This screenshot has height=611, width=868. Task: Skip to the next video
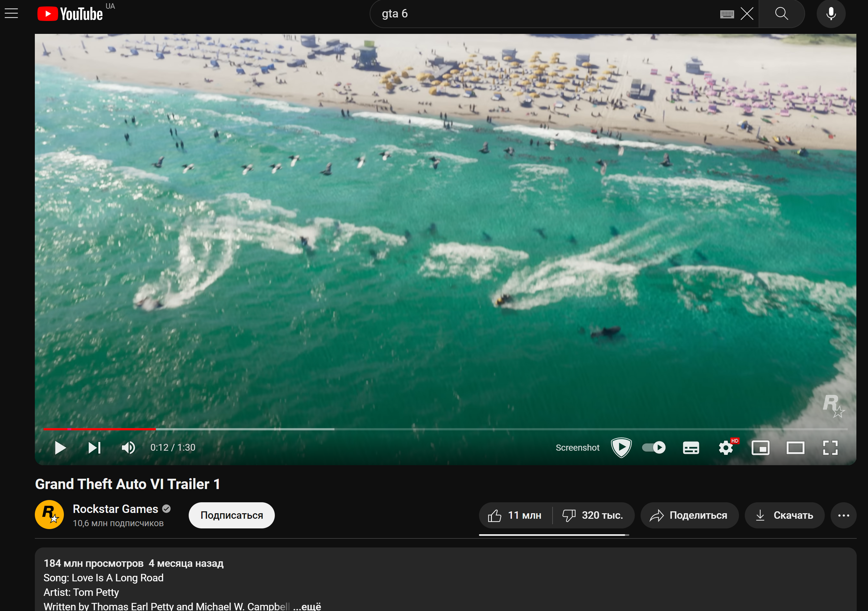coord(94,448)
